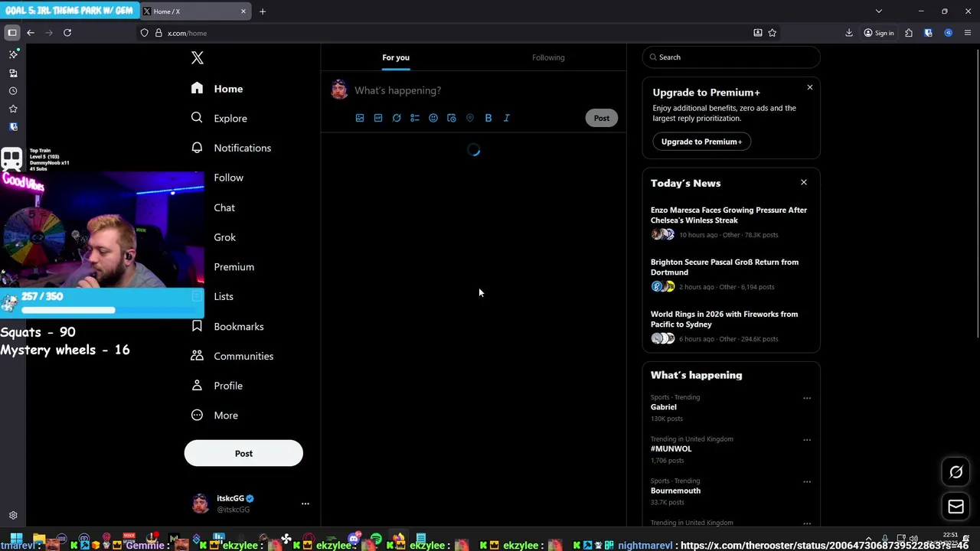
Task: Open the X logo home link
Action: (x=198, y=58)
